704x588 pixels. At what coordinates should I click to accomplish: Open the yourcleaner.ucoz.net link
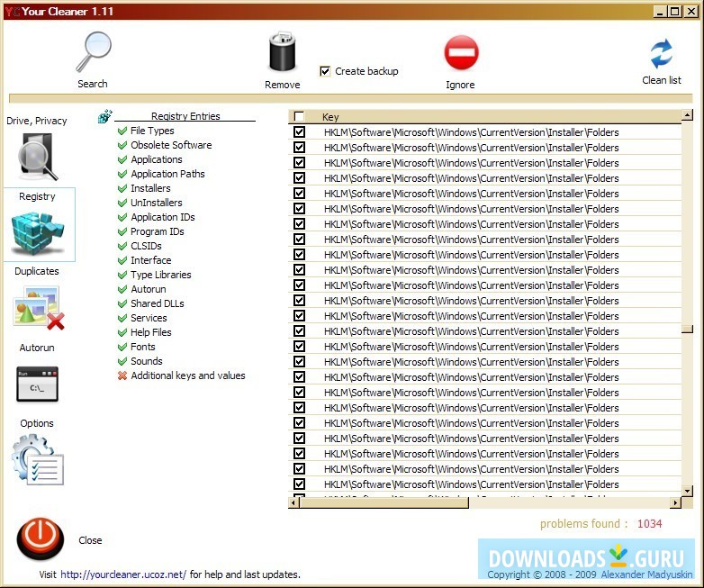click(x=123, y=574)
